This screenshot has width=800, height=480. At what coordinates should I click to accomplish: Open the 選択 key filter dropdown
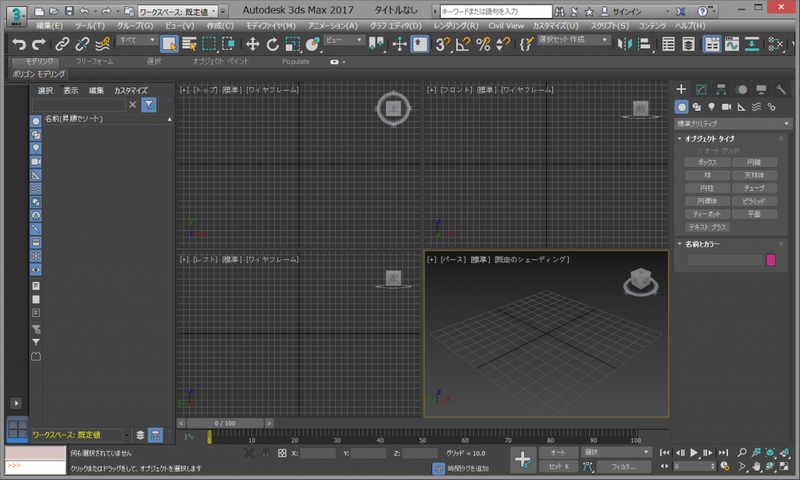[x=616, y=452]
